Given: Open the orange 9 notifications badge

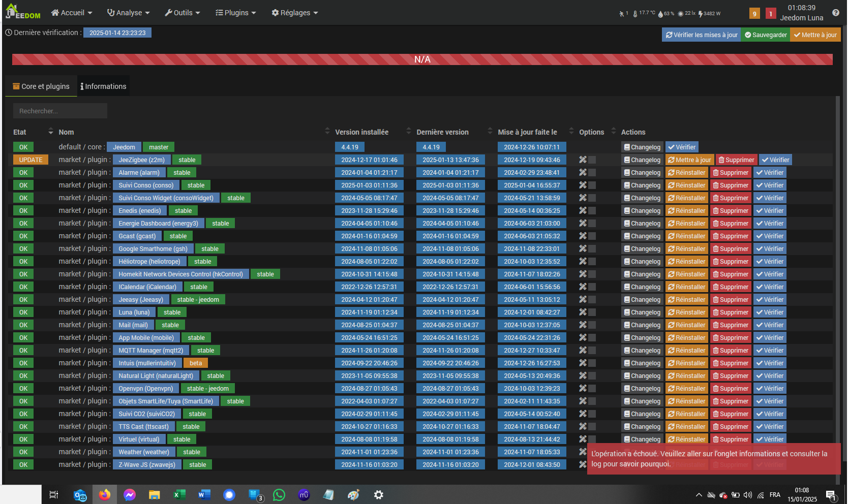Looking at the screenshot, I should [754, 14].
